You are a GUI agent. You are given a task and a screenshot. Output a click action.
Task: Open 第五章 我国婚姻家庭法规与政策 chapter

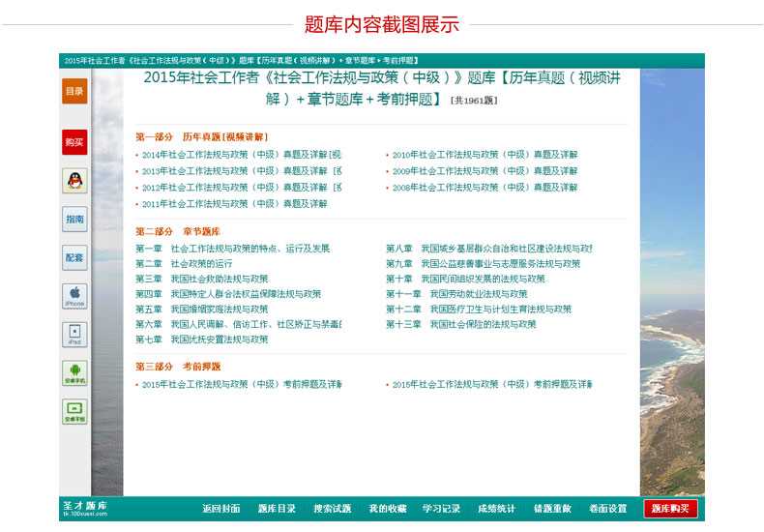[x=202, y=310]
